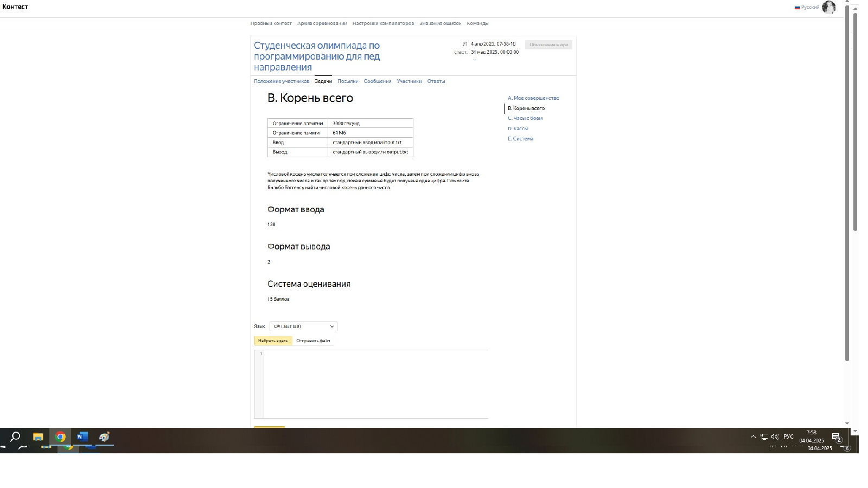Open the language dropdown showing C# (.NET 8.0)

pyautogui.click(x=303, y=326)
